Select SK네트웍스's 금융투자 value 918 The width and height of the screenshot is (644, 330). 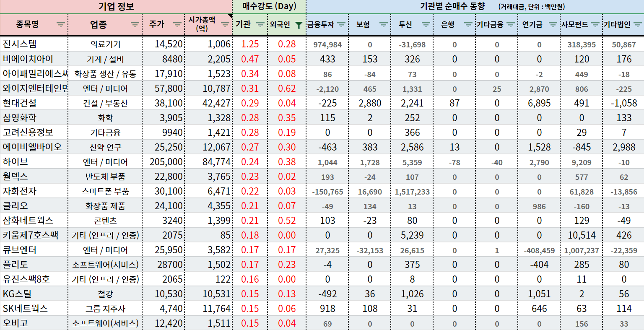coord(327,308)
